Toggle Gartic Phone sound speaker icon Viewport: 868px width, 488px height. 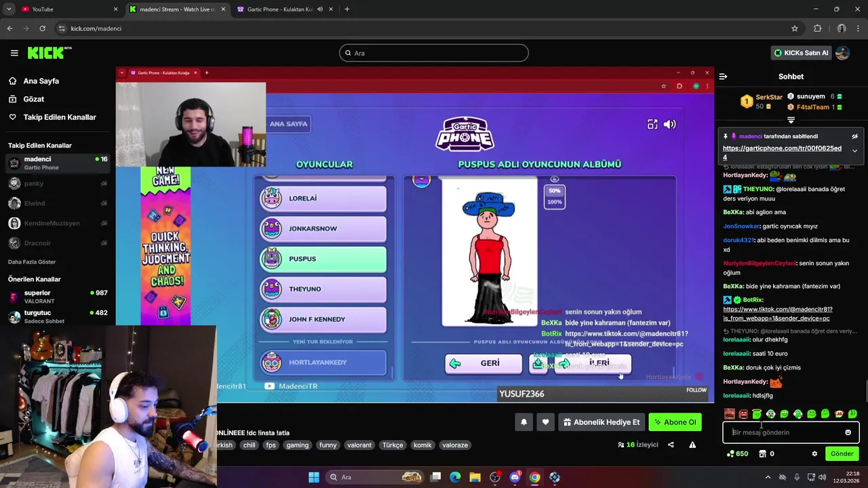669,124
